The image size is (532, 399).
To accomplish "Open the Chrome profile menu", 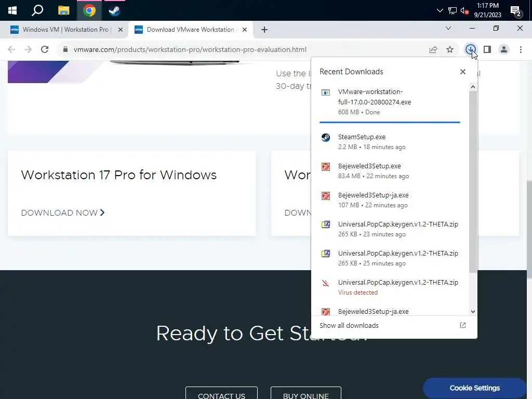I will [x=504, y=49].
